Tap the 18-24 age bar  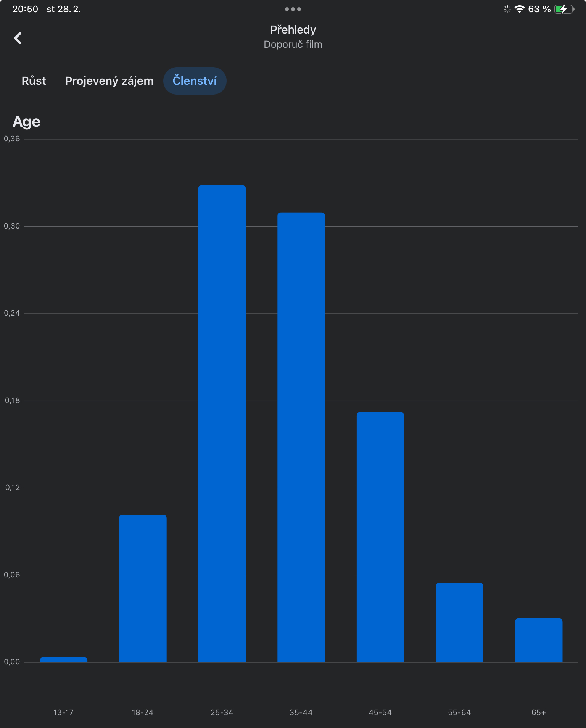pyautogui.click(x=143, y=588)
